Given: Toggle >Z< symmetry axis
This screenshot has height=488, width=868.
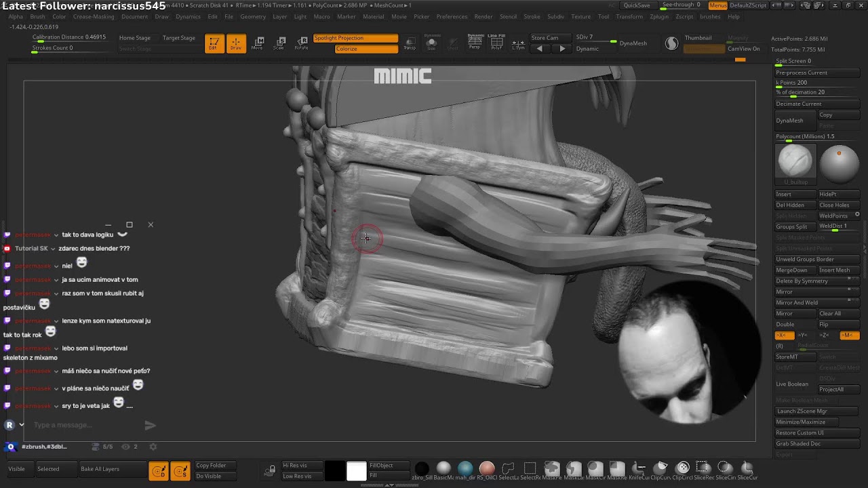Looking at the screenshot, I should click(825, 335).
